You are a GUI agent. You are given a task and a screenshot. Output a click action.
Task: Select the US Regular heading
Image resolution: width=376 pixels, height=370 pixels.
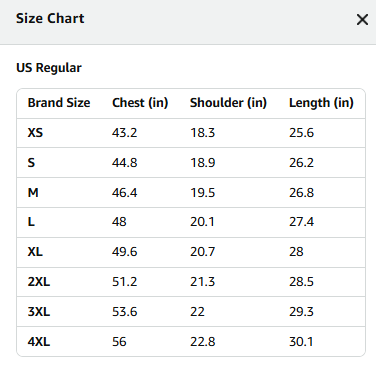click(x=49, y=68)
